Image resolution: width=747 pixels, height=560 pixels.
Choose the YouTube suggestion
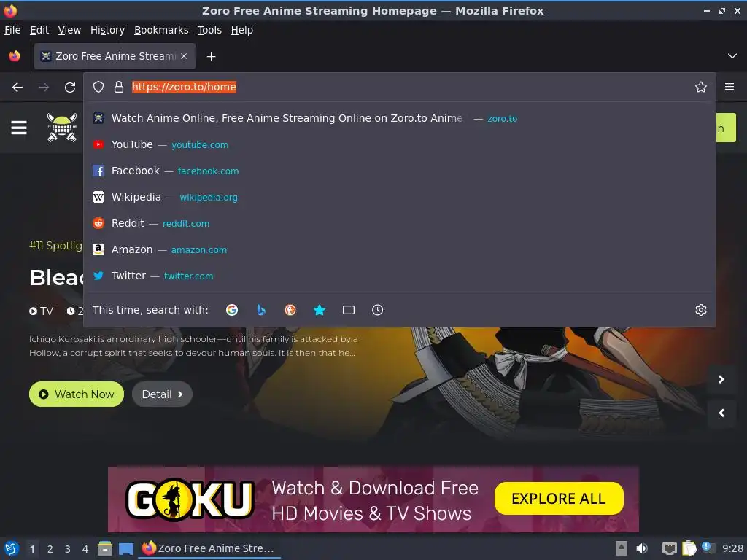coord(399,144)
